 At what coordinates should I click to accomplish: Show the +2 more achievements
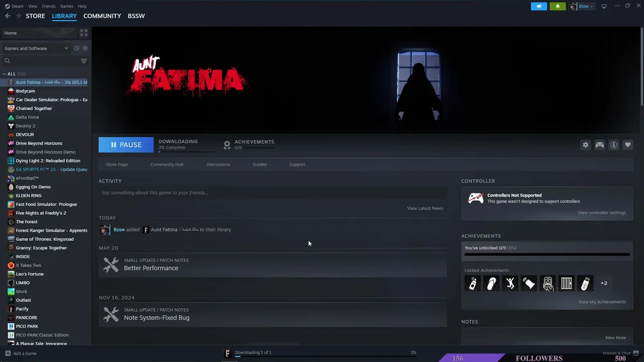[604, 283]
